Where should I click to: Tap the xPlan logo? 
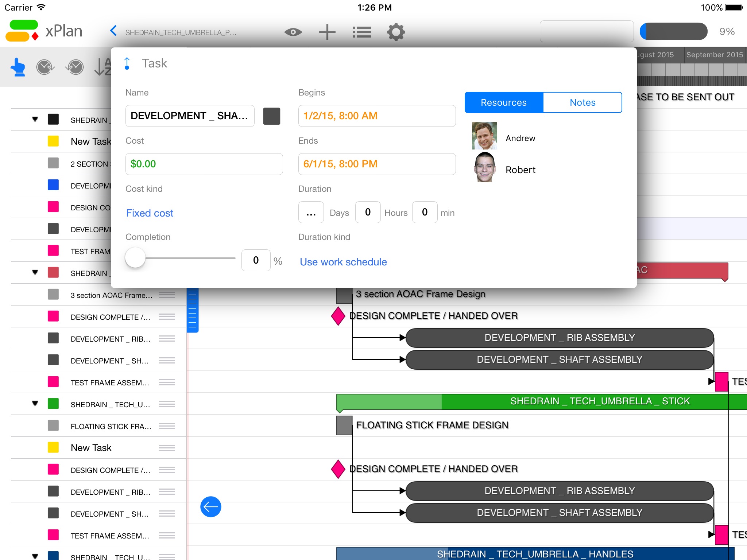44,31
